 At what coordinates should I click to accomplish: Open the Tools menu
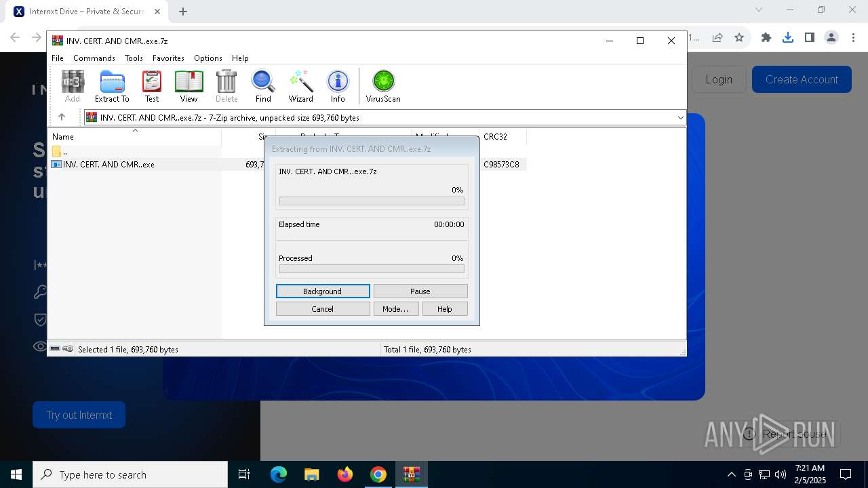(x=134, y=58)
